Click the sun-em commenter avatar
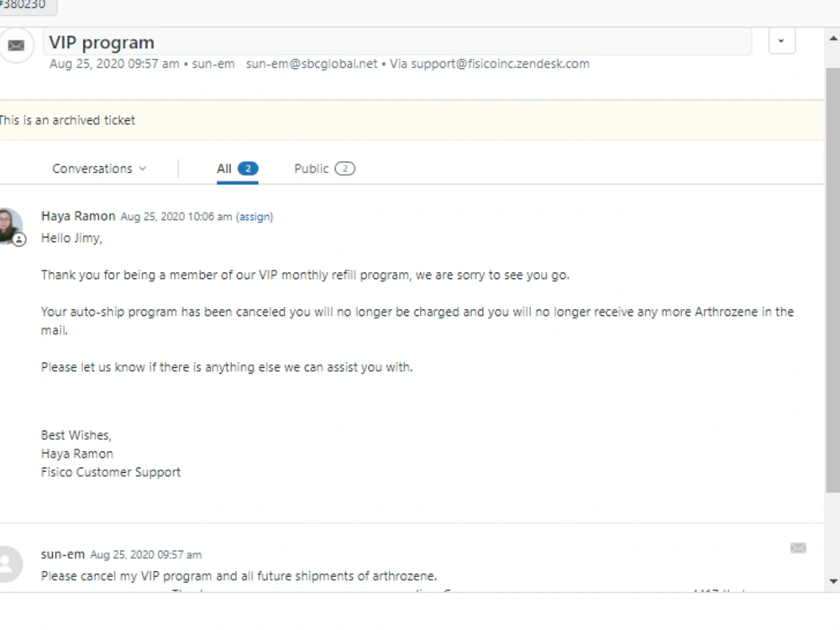The height and width of the screenshot is (630, 840). click(x=9, y=564)
